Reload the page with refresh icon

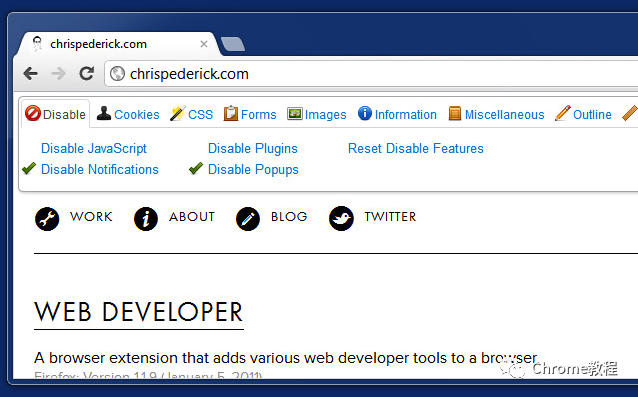coord(87,73)
